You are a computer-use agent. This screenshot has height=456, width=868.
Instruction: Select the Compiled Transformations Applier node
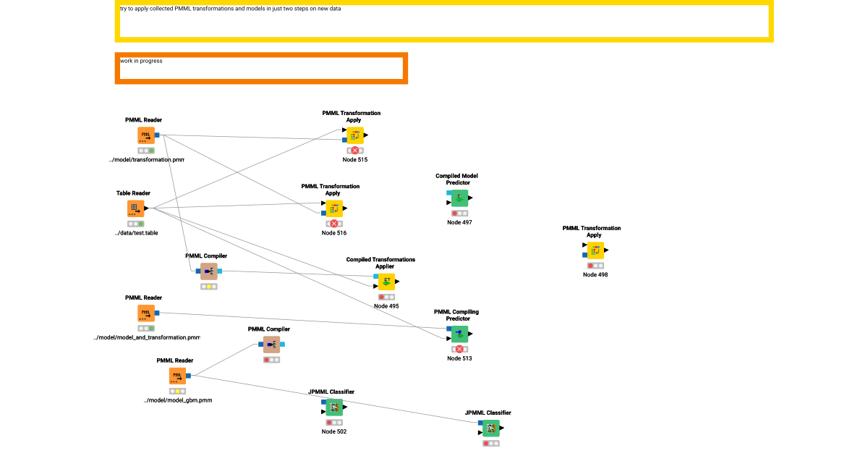(x=386, y=283)
